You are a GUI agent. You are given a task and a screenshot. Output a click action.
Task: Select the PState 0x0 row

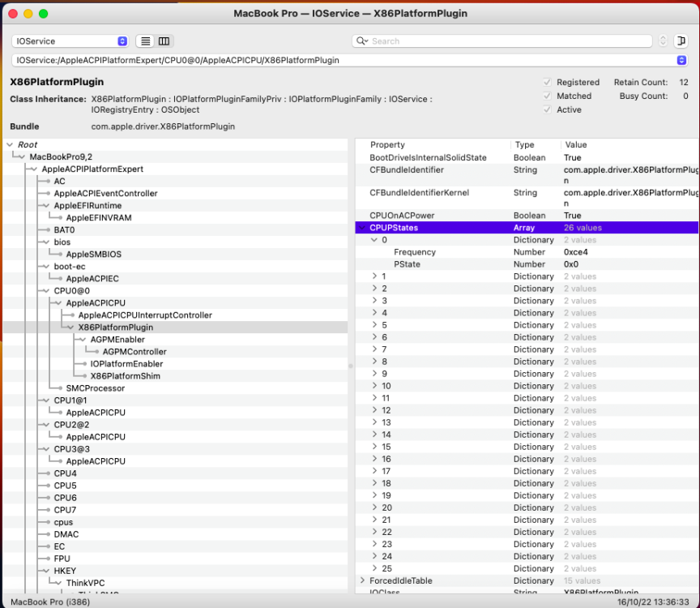pyautogui.click(x=527, y=264)
